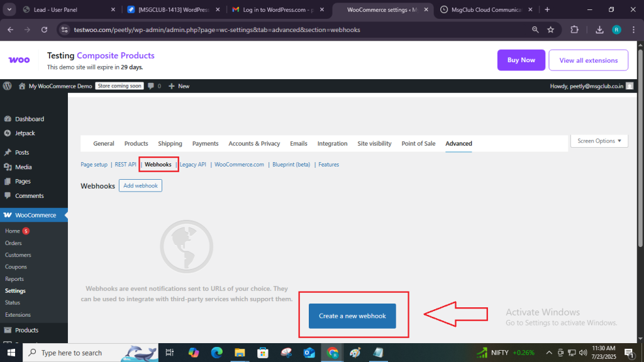Switch to the MsgClub Cloud Communication browser tab
This screenshot has height=362, width=644.
pyautogui.click(x=487, y=9)
